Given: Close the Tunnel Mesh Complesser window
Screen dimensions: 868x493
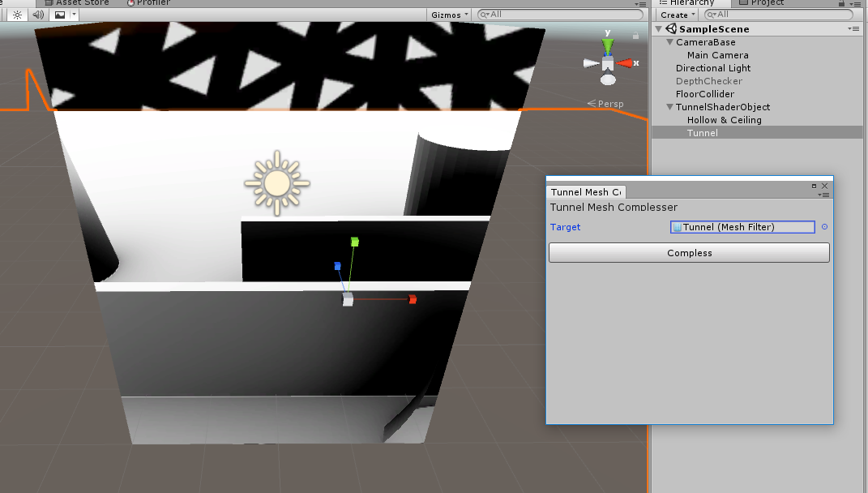Looking at the screenshot, I should click(824, 186).
